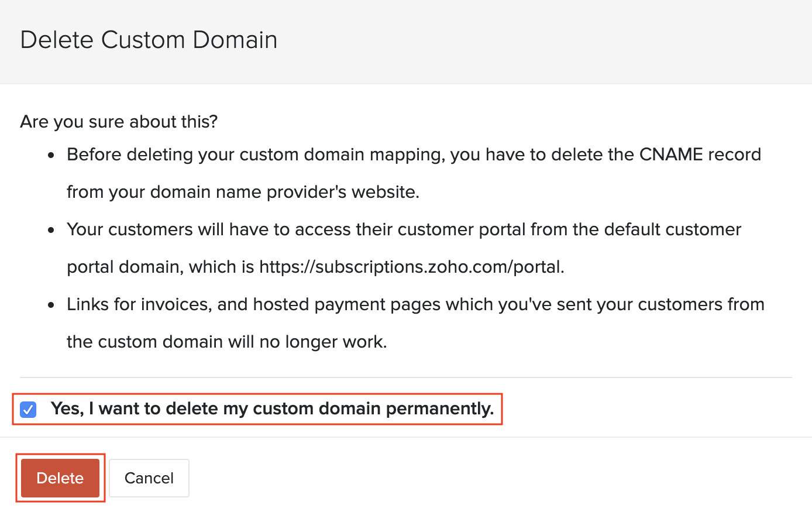Select the 'Delete Custom Domain' dialog title
Viewport: 812px width, 515px height.
[149, 39]
